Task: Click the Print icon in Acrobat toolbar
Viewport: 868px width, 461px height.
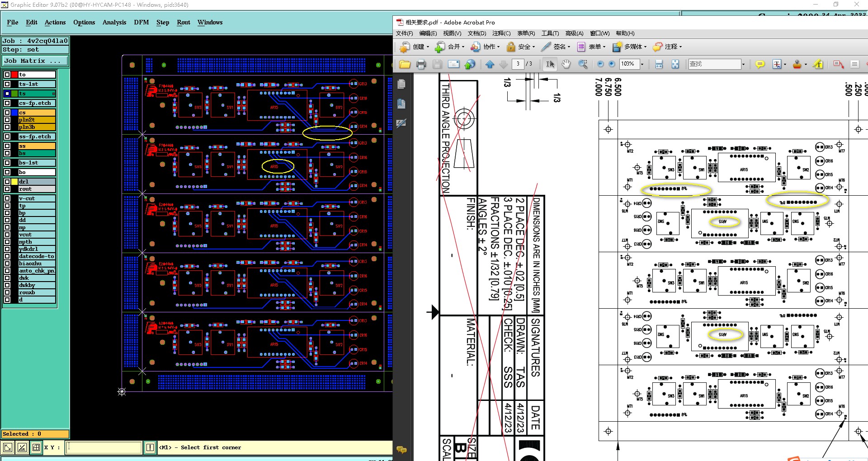Action: [421, 64]
